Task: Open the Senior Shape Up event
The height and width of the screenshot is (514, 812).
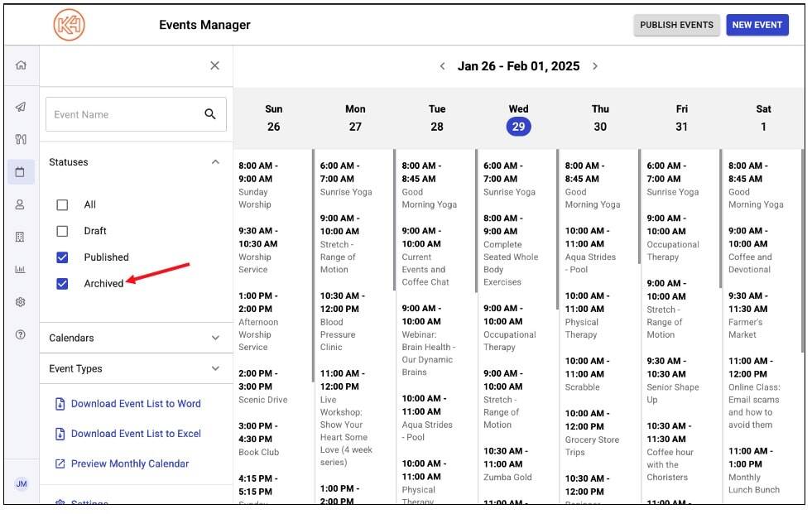Action: point(672,381)
